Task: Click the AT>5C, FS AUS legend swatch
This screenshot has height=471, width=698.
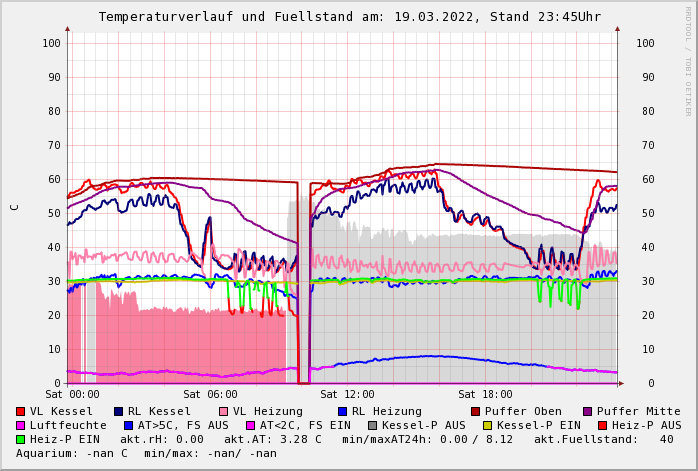Action: point(129,425)
